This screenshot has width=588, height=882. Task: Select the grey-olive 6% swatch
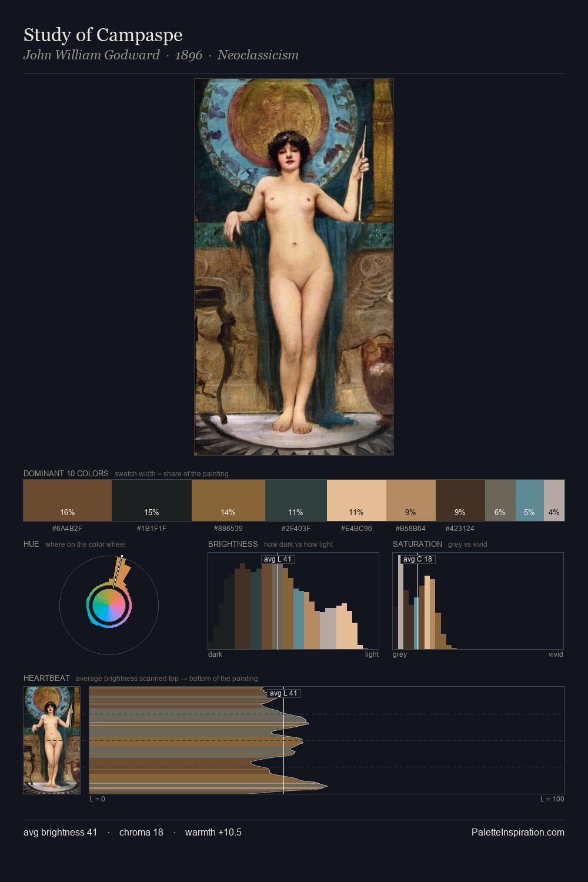[x=500, y=500]
